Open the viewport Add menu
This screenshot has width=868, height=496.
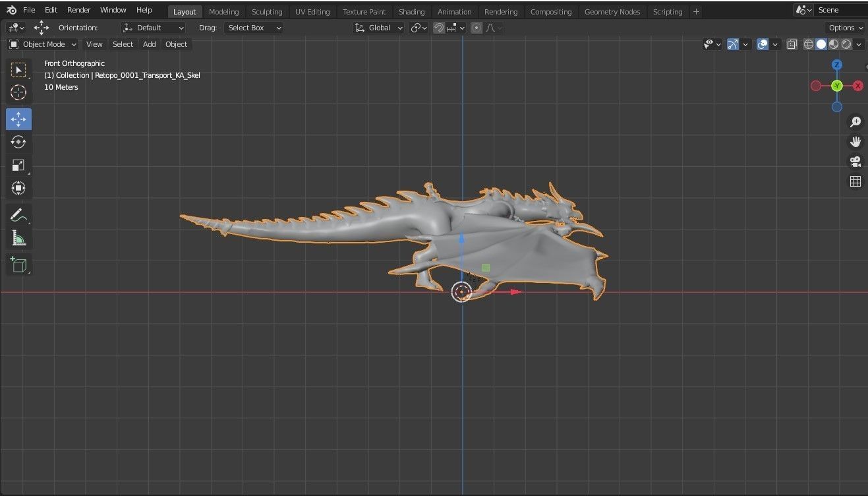(x=150, y=44)
